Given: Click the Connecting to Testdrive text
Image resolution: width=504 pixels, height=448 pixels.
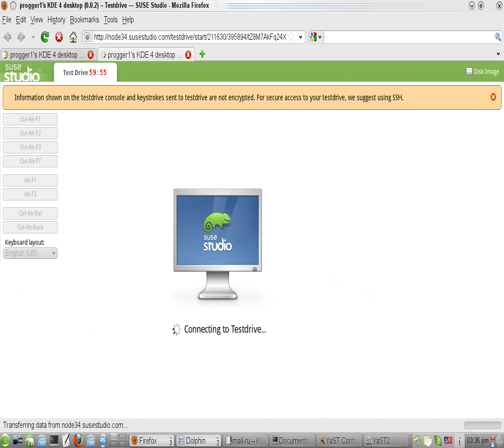Looking at the screenshot, I should coord(225,329).
